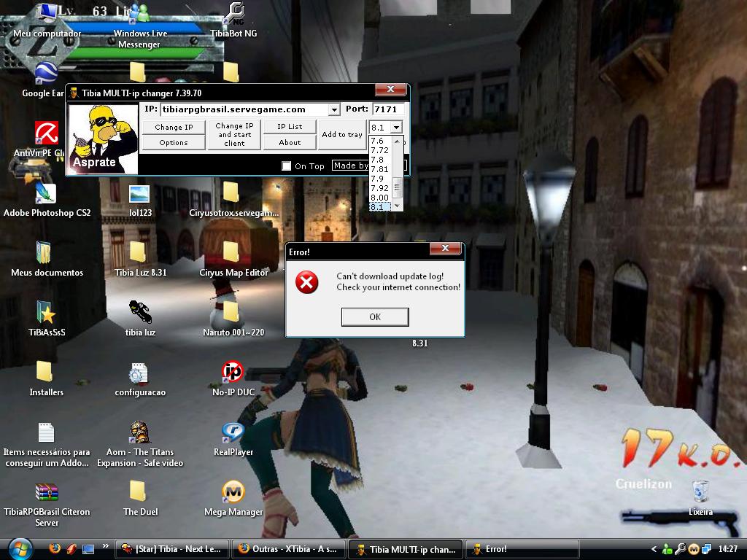Open the IP address dropdown arrow
Image resolution: width=747 pixels, height=560 pixels.
334,110
